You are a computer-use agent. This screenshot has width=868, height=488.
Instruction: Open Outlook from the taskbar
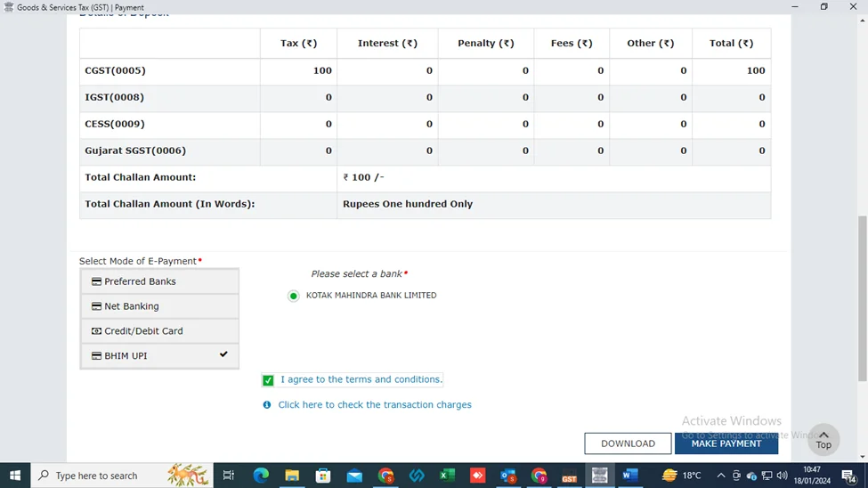508,476
